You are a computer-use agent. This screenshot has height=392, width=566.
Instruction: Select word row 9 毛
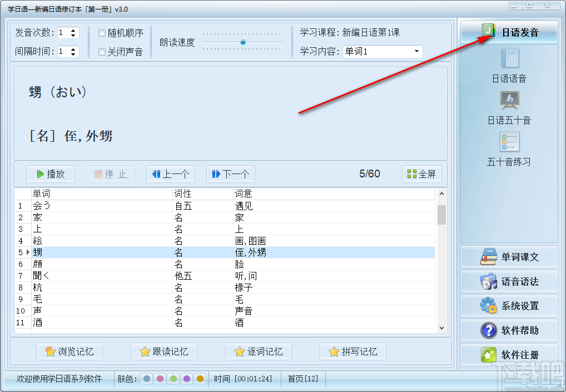[x=225, y=299]
